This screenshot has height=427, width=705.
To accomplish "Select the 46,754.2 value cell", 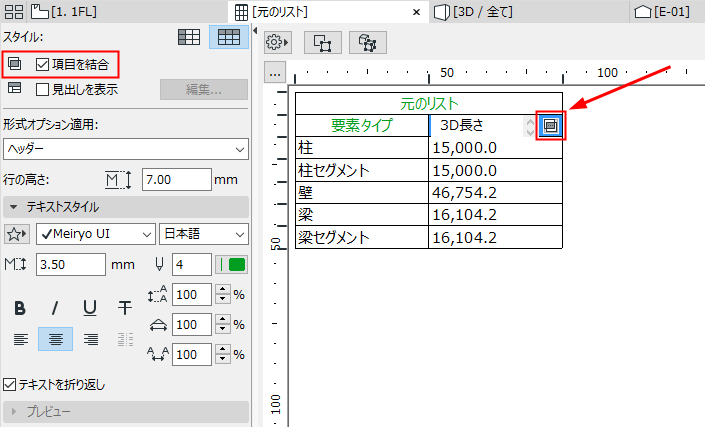I will coord(495,193).
